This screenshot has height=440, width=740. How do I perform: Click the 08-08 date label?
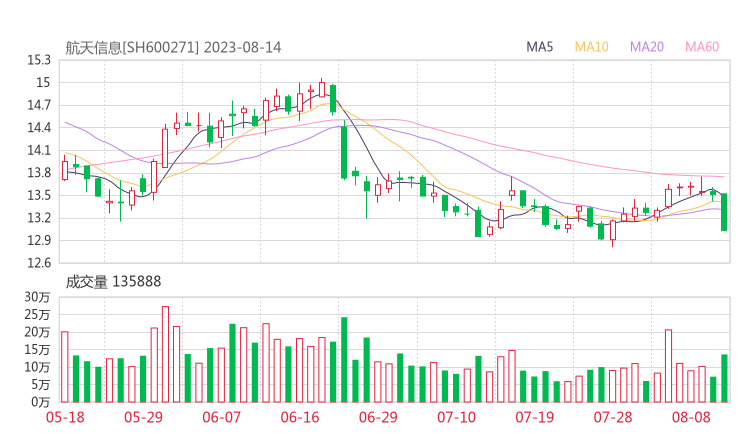click(x=691, y=417)
